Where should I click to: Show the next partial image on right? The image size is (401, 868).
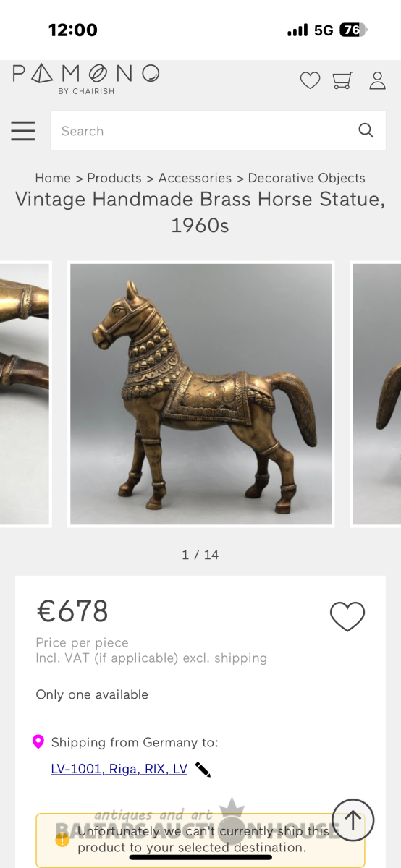(x=376, y=394)
